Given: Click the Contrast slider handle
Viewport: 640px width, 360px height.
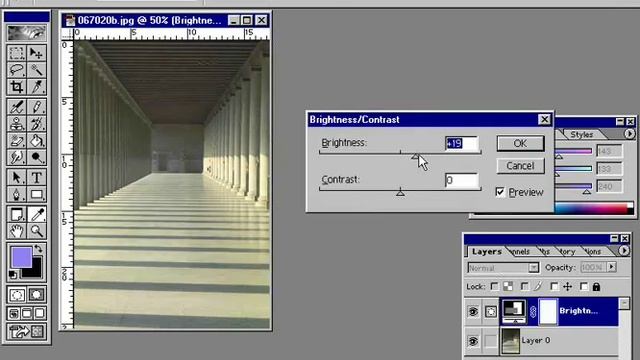Looking at the screenshot, I should tap(400, 192).
